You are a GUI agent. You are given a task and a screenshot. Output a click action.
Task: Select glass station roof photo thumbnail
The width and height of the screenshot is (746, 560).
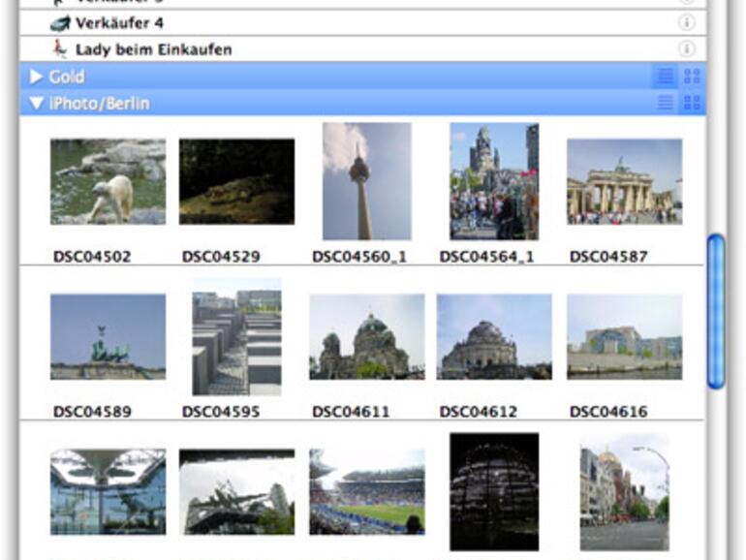108,492
